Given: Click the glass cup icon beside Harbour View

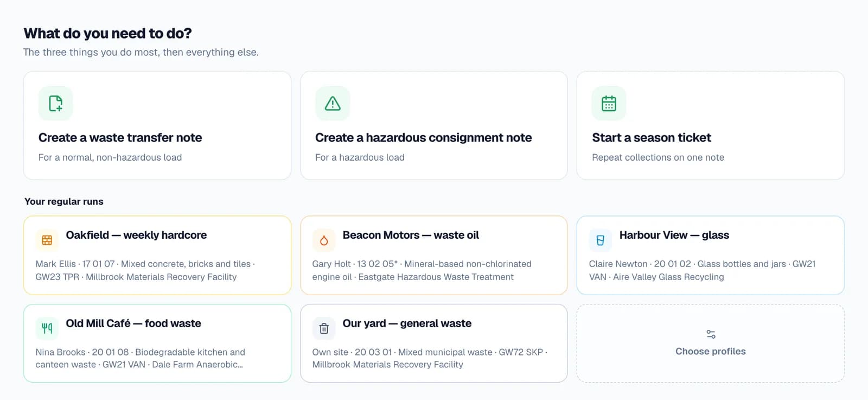Looking at the screenshot, I should pos(601,240).
